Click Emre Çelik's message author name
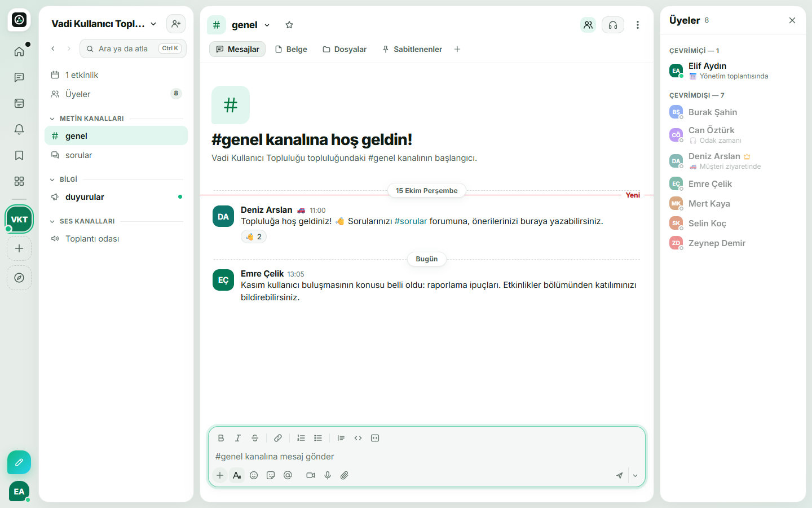This screenshot has width=812, height=508. [x=262, y=274]
